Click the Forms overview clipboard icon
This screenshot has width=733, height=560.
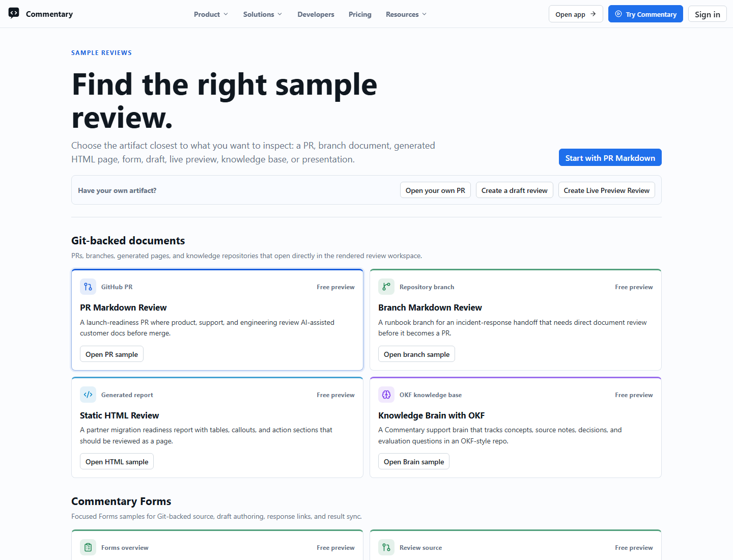[x=88, y=547]
